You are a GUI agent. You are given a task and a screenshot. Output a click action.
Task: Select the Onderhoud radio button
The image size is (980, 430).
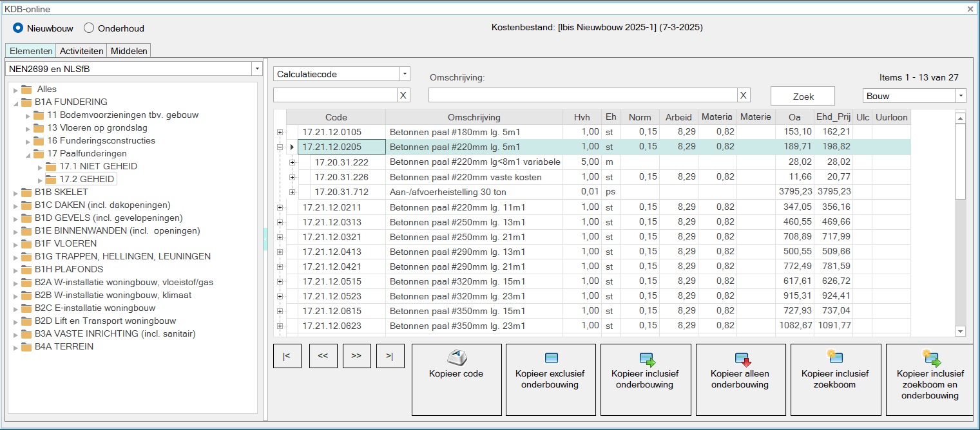pos(89,28)
